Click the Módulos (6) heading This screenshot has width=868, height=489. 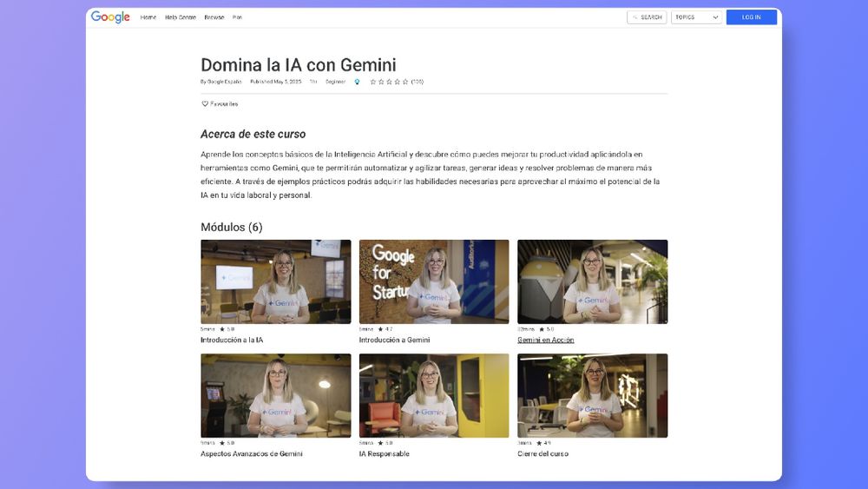pyautogui.click(x=232, y=227)
